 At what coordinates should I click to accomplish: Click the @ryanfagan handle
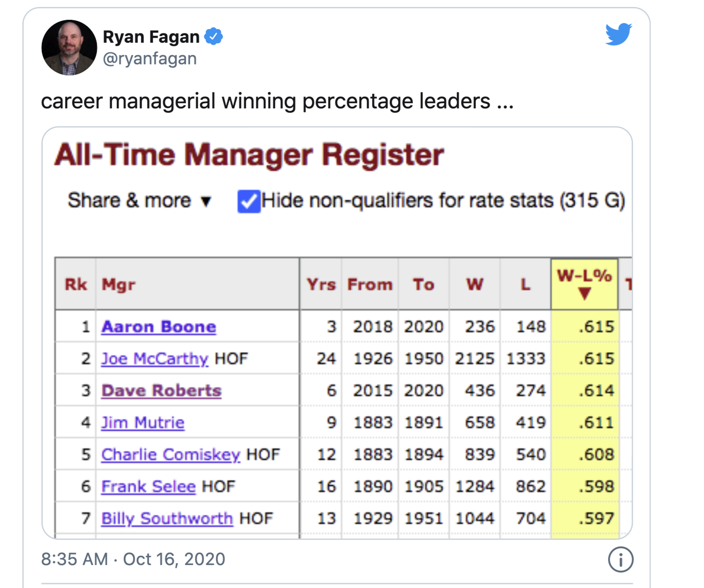tap(150, 59)
